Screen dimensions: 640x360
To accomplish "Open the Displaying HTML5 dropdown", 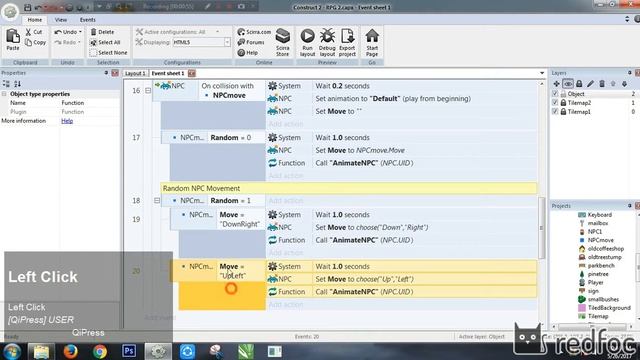I will (x=227, y=42).
